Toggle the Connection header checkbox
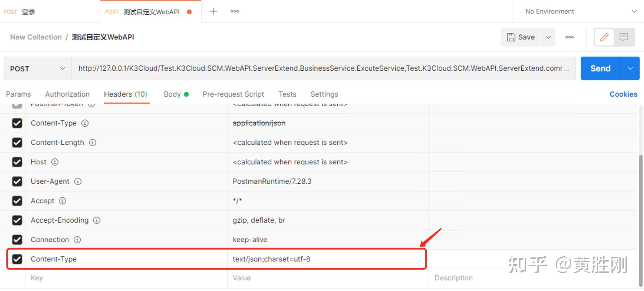Image resolution: width=644 pixels, height=291 pixels. 17,240
